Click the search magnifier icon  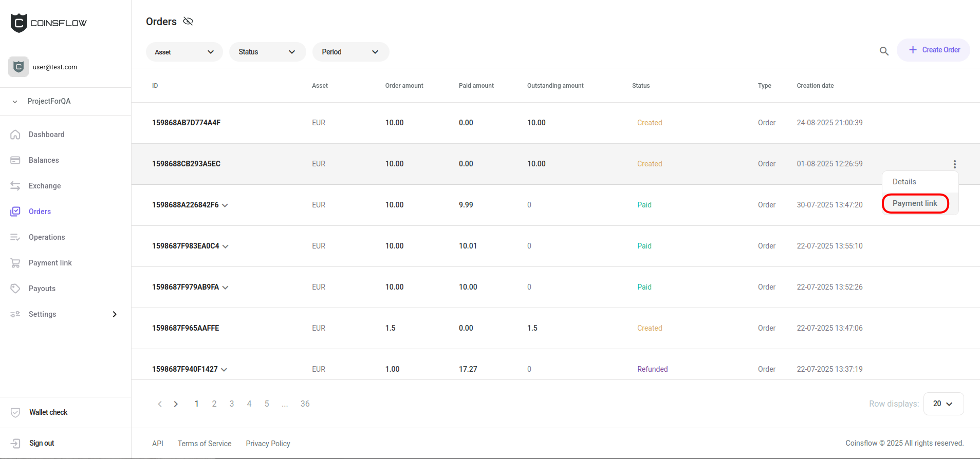pos(884,51)
